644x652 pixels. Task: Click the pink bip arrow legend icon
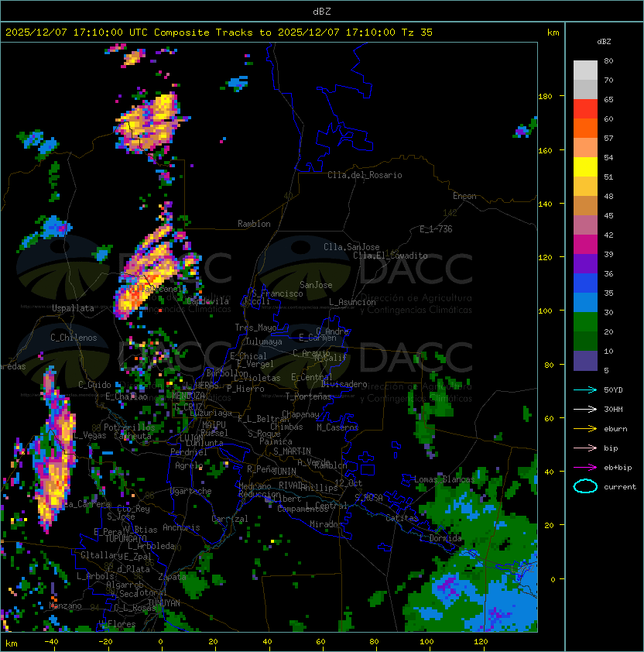click(585, 448)
